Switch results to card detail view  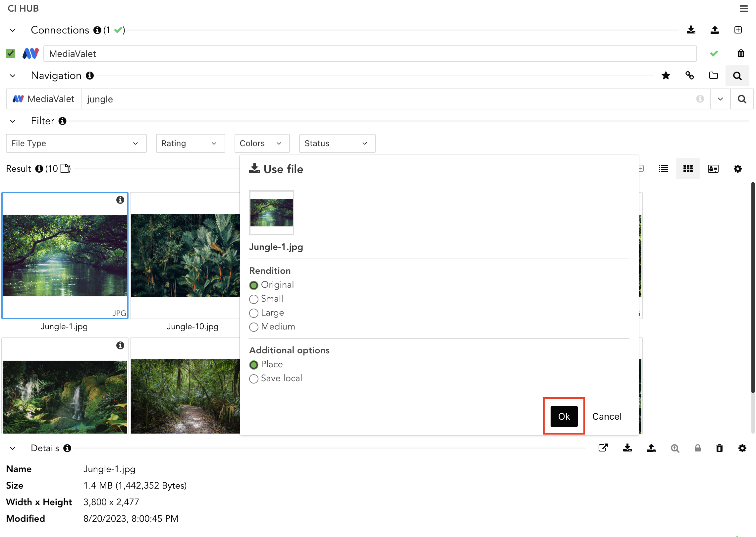tap(713, 169)
